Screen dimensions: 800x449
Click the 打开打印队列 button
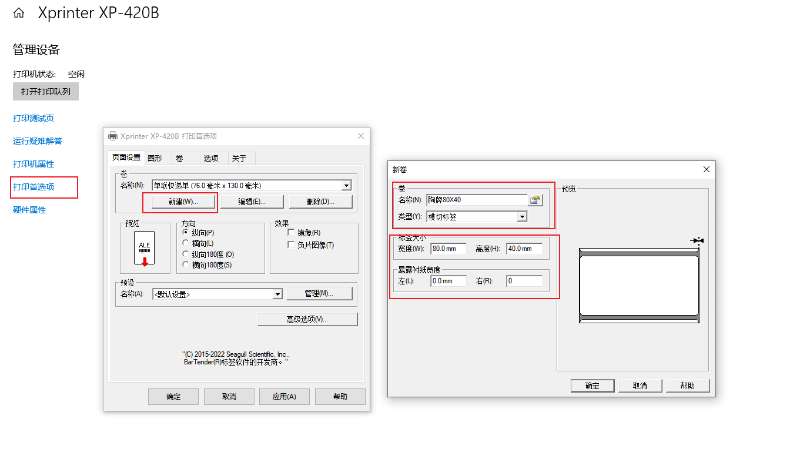click(46, 92)
